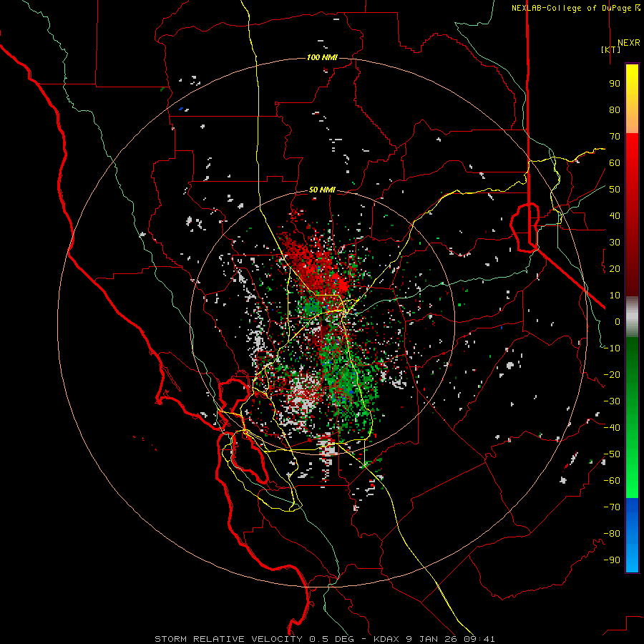Click the 30 value on velocity scale

(x=615, y=243)
